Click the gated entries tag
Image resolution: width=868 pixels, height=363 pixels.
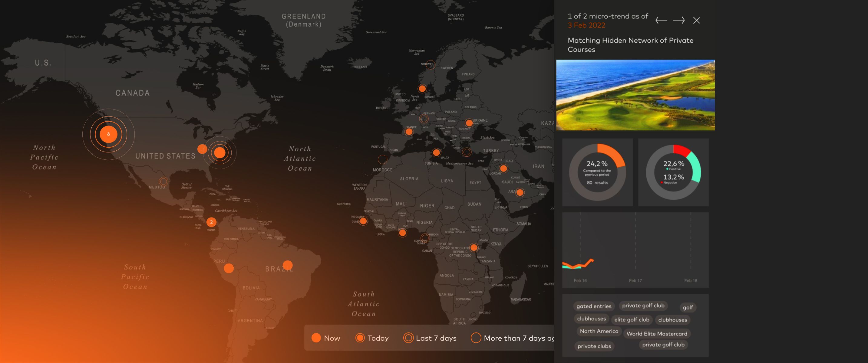click(594, 306)
